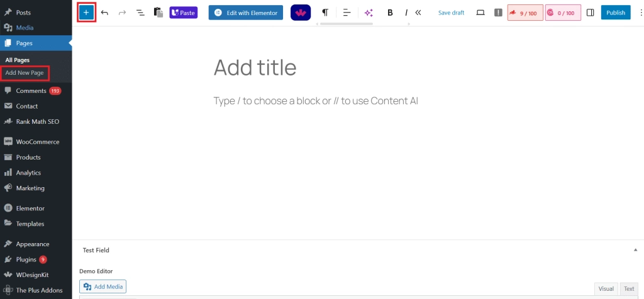The height and width of the screenshot is (299, 644).
Task: Open the document overview list icon
Action: coord(140,13)
